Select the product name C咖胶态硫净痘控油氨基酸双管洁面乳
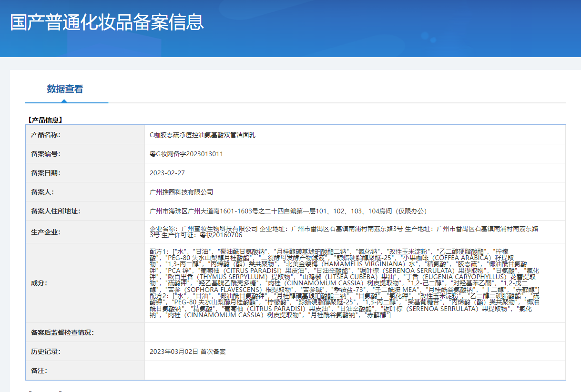Screen dimensions: 581x392 pyautogui.click(x=203, y=135)
